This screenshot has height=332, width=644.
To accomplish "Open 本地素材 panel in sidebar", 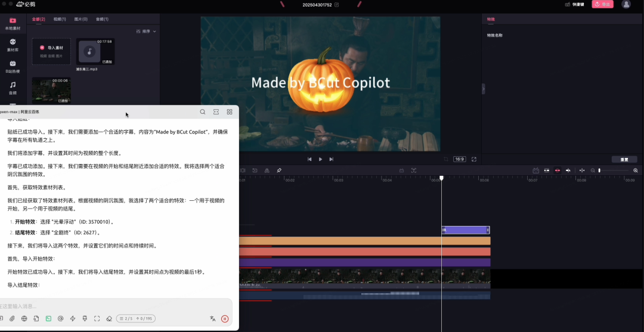I will (13, 24).
